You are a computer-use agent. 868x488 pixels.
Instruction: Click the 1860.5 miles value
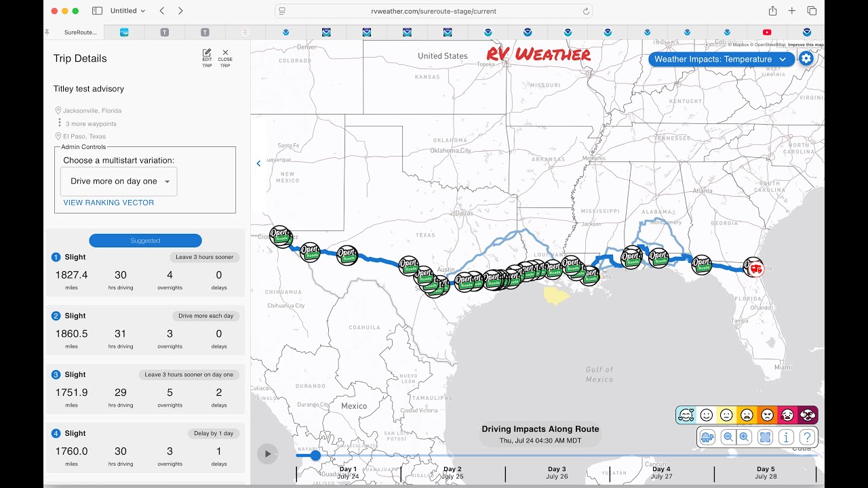click(71, 334)
